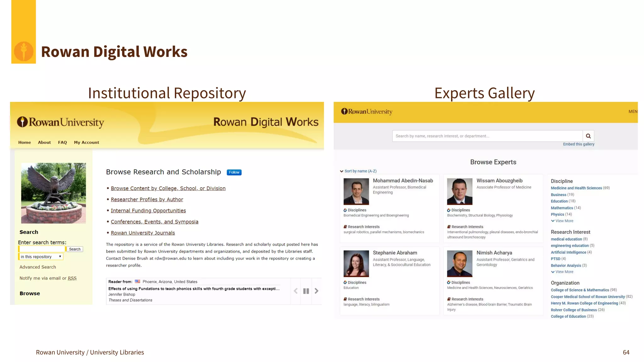Viewport: 644px width, 362px height.
Task: Open Stephanie Abraham's profile photo
Action: click(356, 263)
